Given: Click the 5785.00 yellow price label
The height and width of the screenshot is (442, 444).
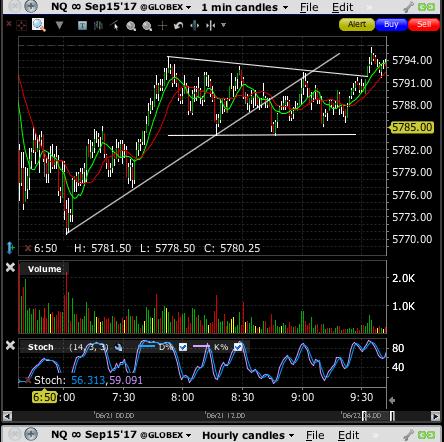Looking at the screenshot, I should (412, 127).
